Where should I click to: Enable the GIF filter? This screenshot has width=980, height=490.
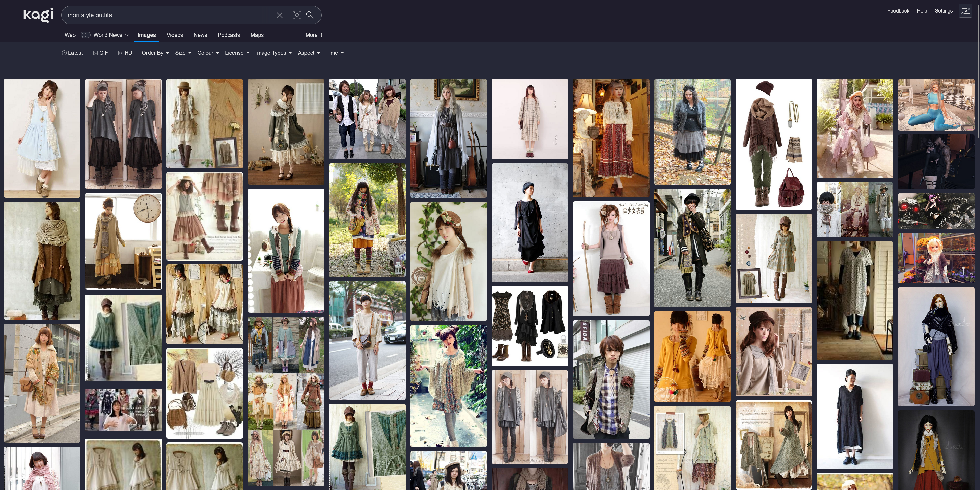point(101,53)
